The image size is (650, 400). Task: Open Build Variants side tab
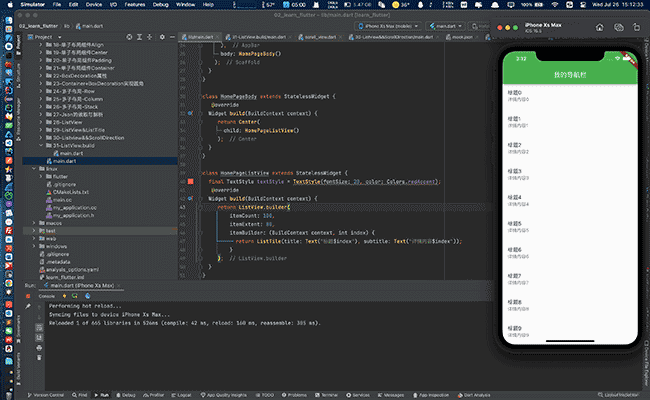[18, 370]
